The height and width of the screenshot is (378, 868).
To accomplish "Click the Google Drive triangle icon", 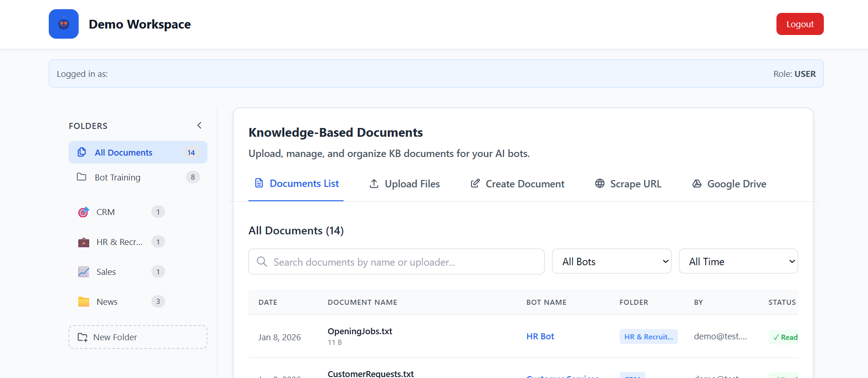I will pos(697,184).
